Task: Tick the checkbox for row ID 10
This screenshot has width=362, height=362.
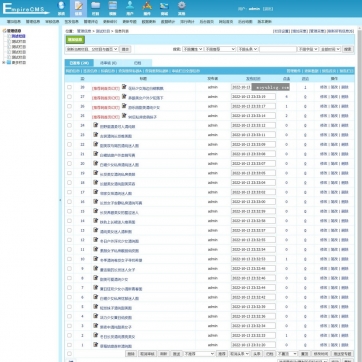Action: click(69, 259)
